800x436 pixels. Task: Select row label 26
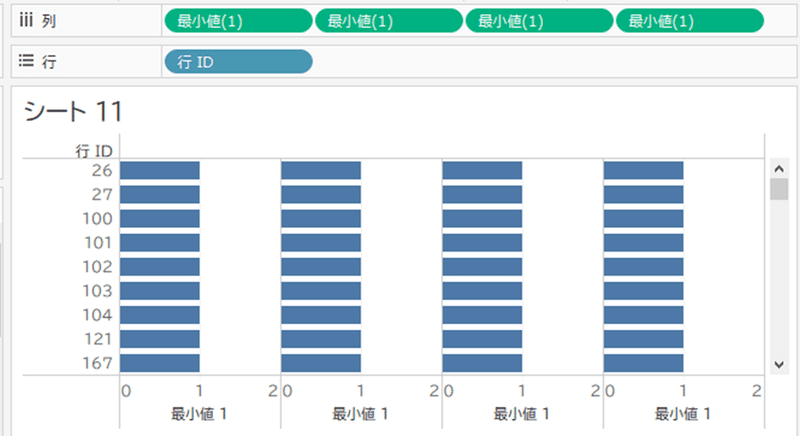pos(102,170)
